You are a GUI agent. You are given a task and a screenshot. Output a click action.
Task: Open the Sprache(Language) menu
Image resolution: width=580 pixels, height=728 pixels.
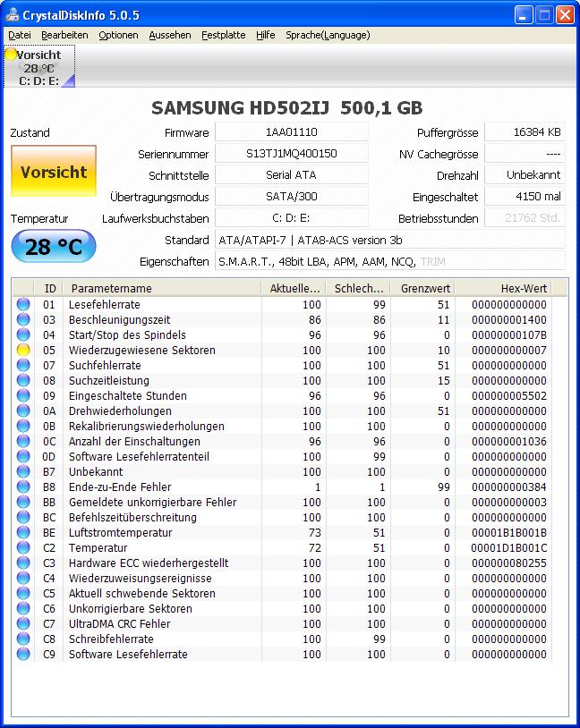[328, 35]
